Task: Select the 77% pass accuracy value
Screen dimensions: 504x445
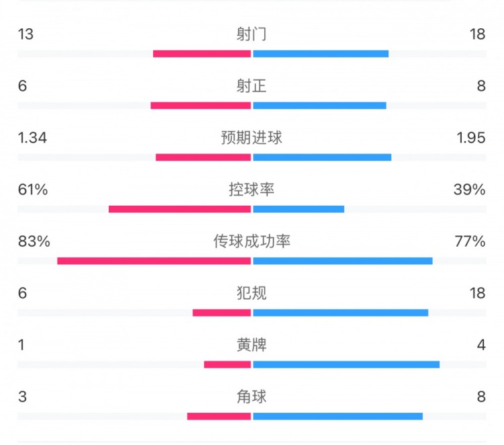Action: 469,241
